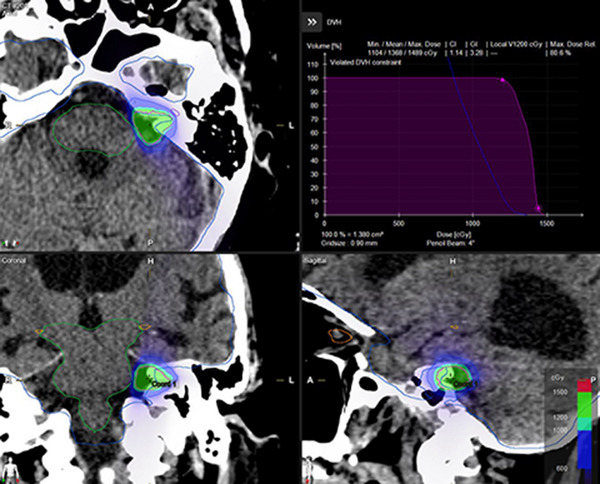Select the Coronal view label
600x484 pixels.
(x=14, y=261)
